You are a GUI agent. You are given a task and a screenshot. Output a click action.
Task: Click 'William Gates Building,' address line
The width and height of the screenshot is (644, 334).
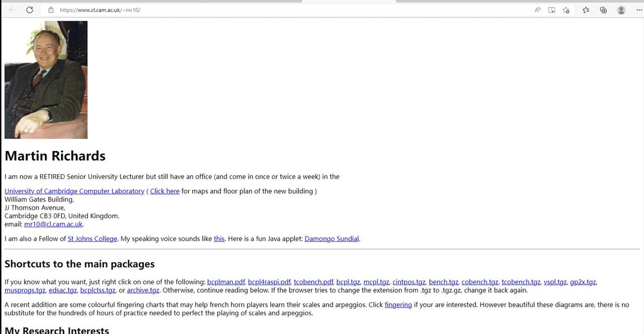point(39,200)
